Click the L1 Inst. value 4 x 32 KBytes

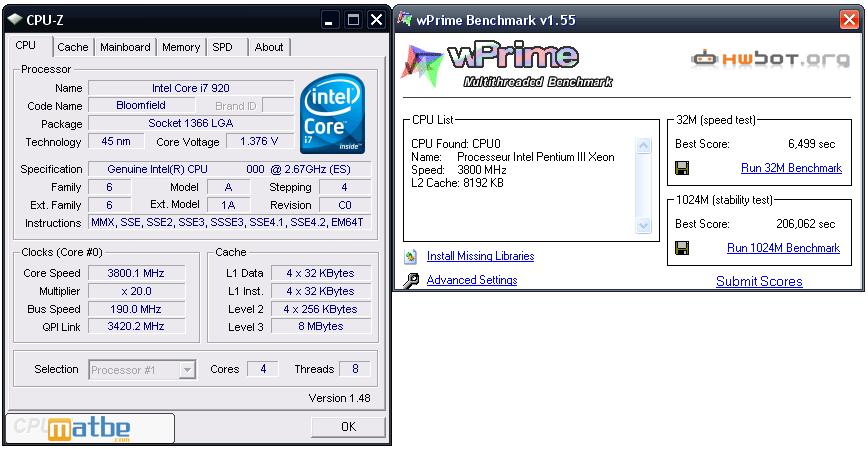pyautogui.click(x=321, y=291)
